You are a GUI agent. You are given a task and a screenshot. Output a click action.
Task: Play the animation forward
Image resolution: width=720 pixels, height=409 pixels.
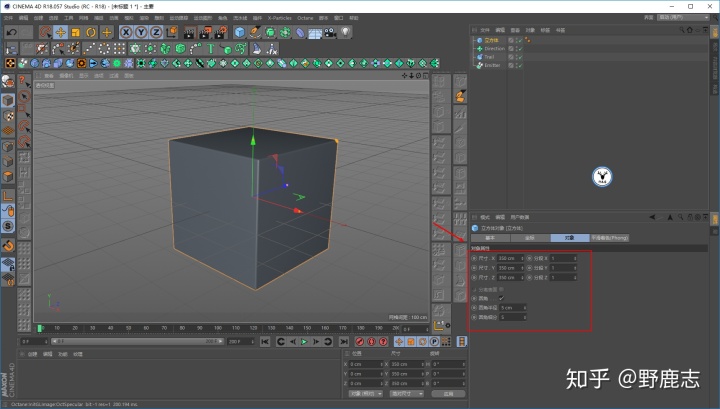pos(304,342)
